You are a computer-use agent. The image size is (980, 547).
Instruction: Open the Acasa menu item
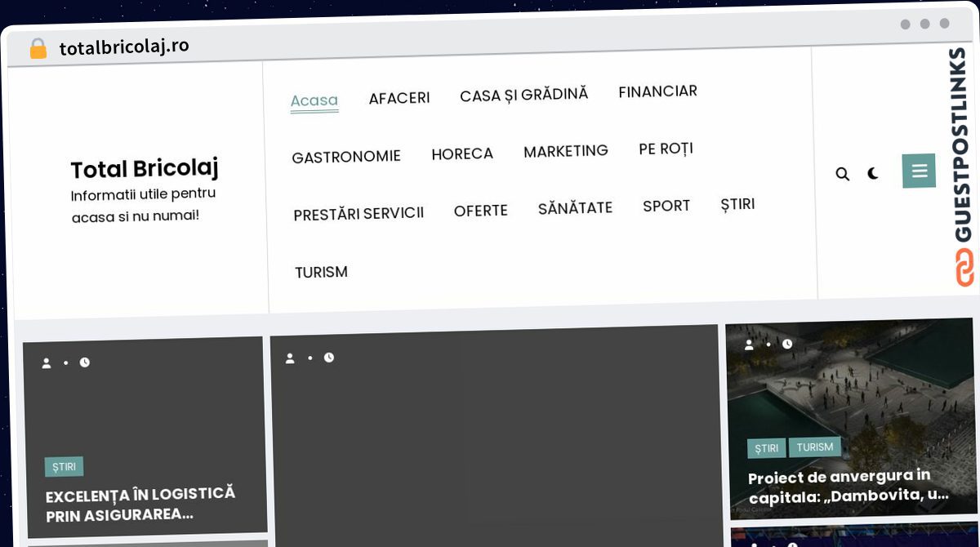click(314, 101)
